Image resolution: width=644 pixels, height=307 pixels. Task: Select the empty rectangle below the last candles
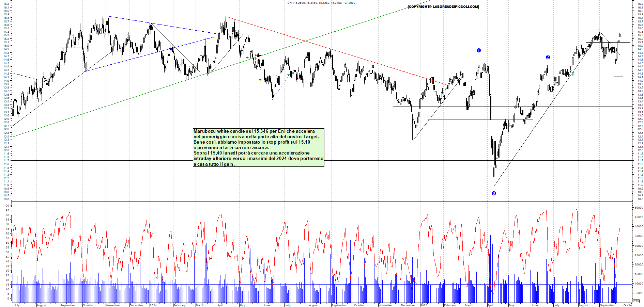click(x=618, y=74)
